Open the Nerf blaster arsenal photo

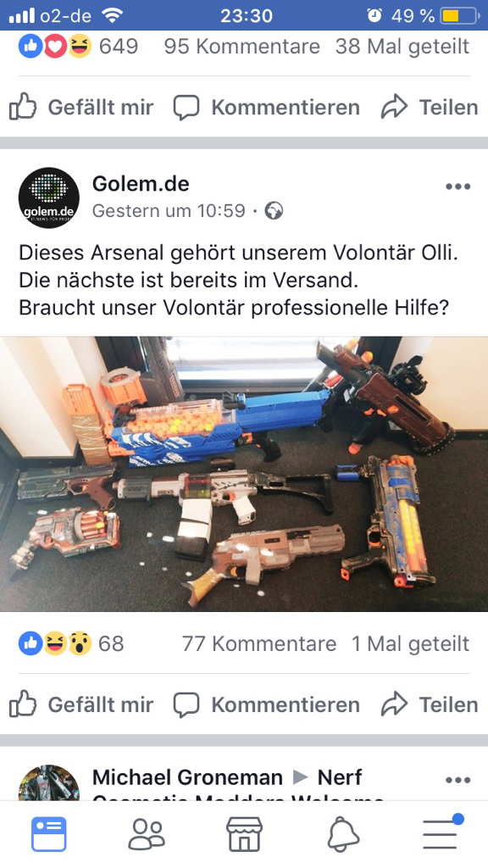tap(244, 474)
